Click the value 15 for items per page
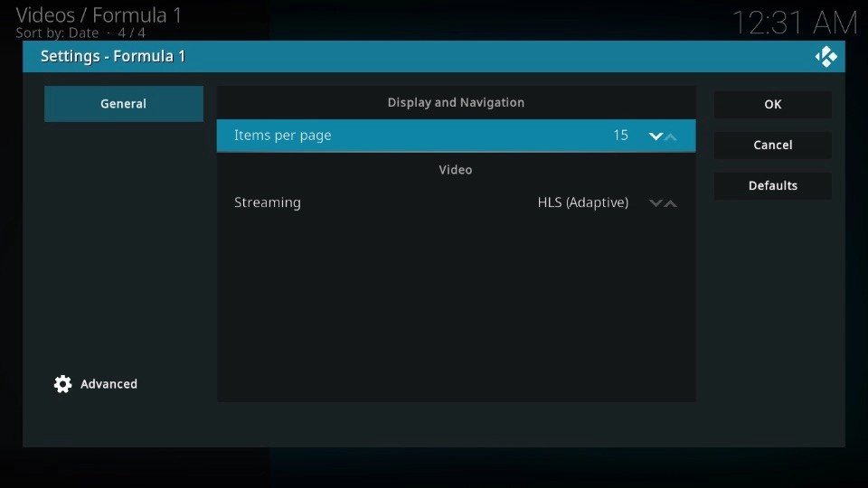868x488 pixels. click(620, 135)
